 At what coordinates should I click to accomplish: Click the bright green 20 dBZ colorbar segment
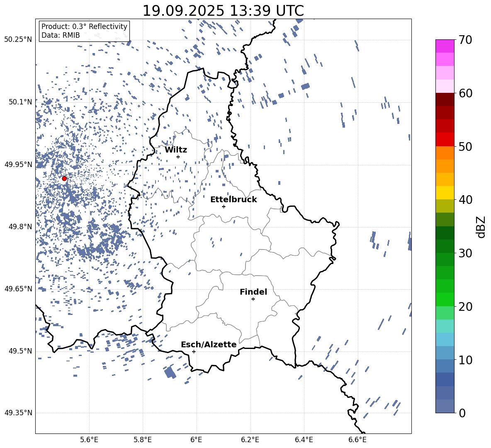(445, 300)
